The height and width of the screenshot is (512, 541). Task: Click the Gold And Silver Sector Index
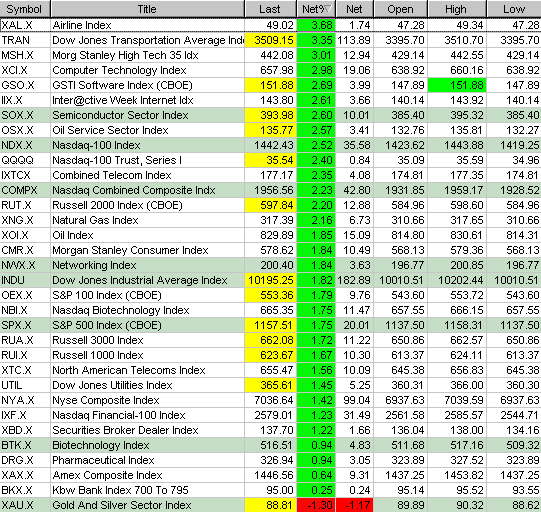tap(122, 505)
